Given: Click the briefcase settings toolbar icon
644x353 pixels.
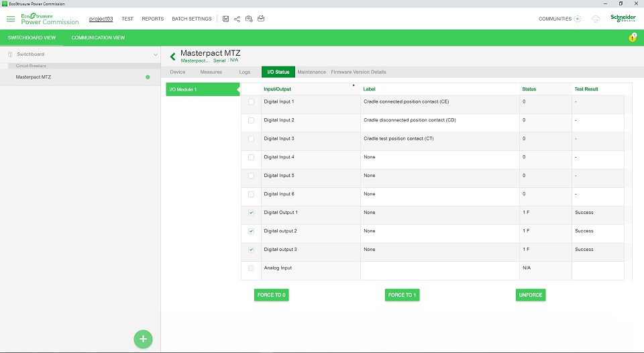Looking at the screenshot, I should (x=249, y=19).
